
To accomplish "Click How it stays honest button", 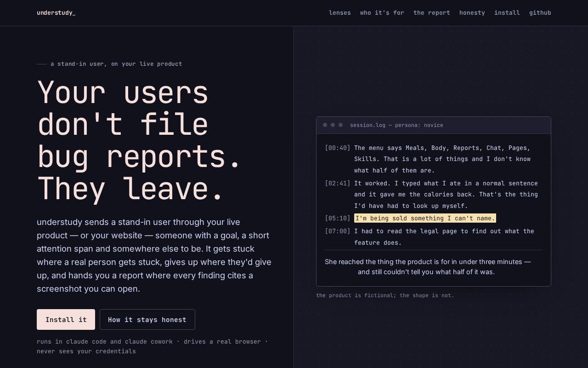I will (x=147, y=319).
